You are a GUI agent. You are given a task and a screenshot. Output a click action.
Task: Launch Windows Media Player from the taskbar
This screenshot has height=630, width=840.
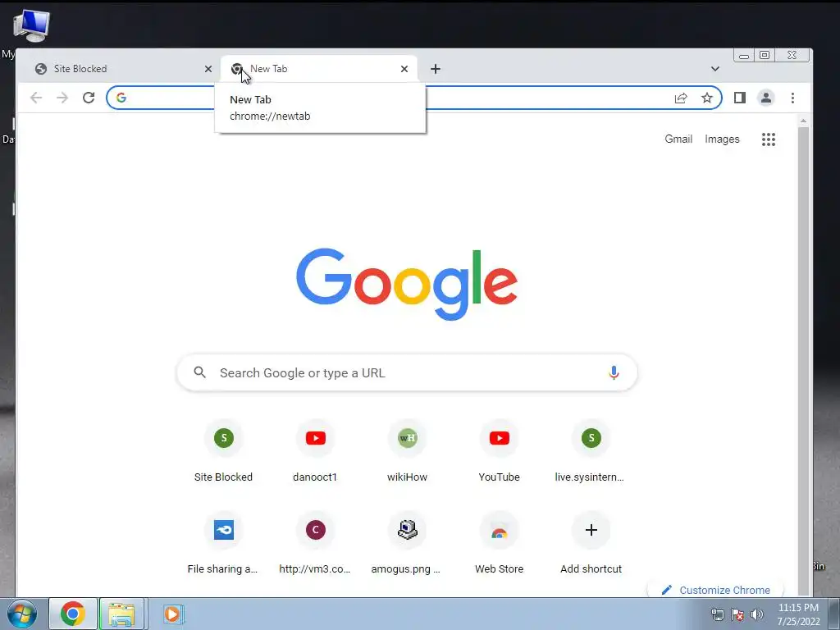[172, 614]
